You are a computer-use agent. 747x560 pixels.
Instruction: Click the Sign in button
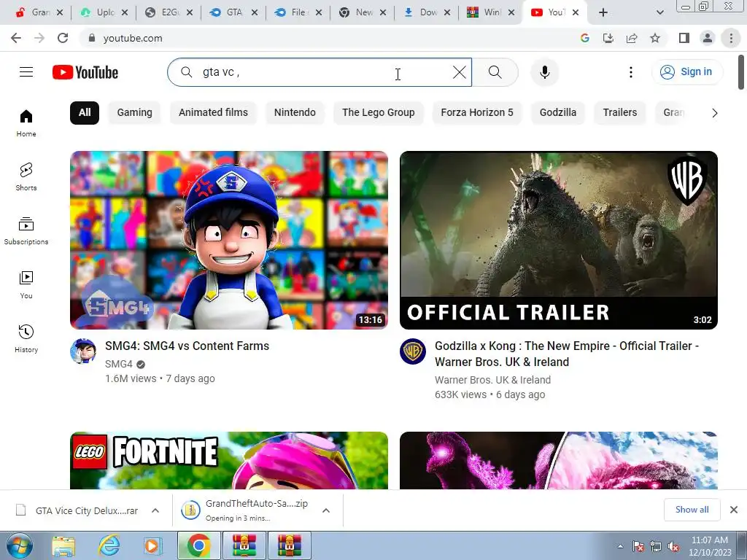coord(687,72)
